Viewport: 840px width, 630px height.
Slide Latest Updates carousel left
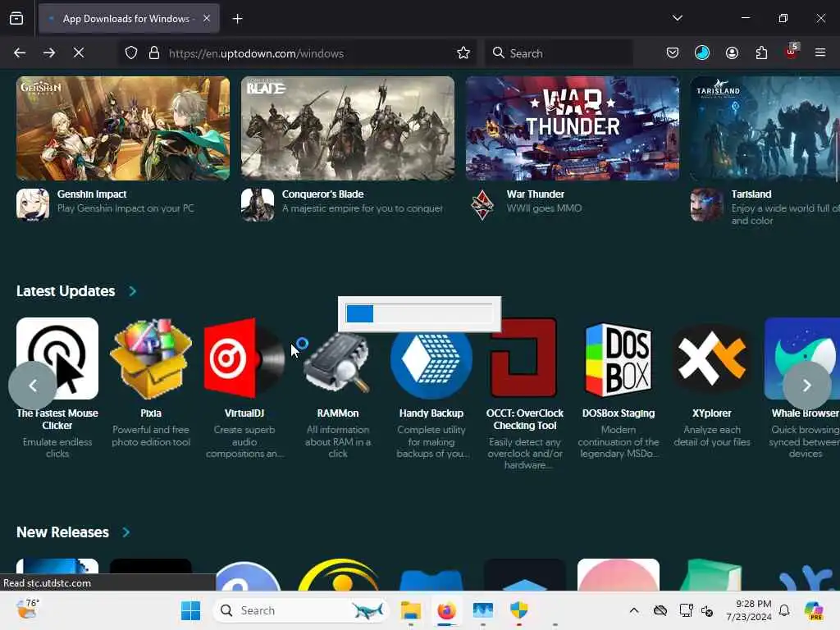point(32,386)
